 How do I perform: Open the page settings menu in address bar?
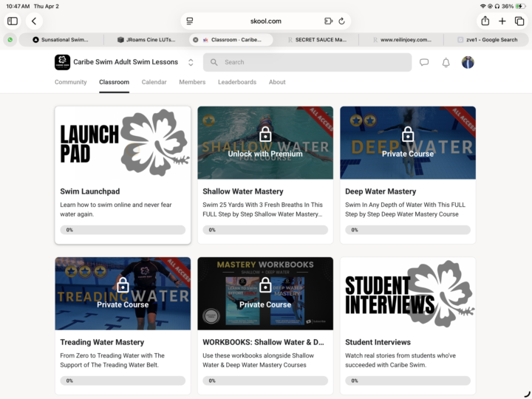click(190, 21)
